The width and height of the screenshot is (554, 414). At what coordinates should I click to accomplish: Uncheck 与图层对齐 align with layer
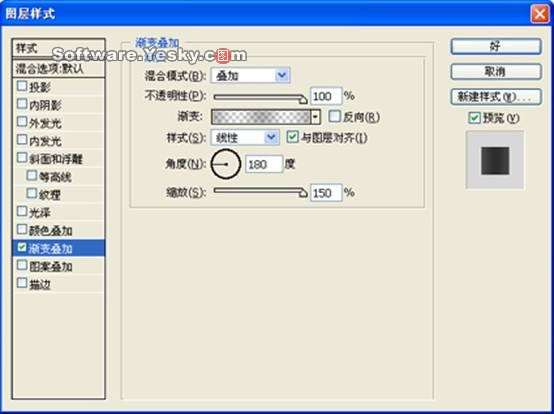(292, 137)
